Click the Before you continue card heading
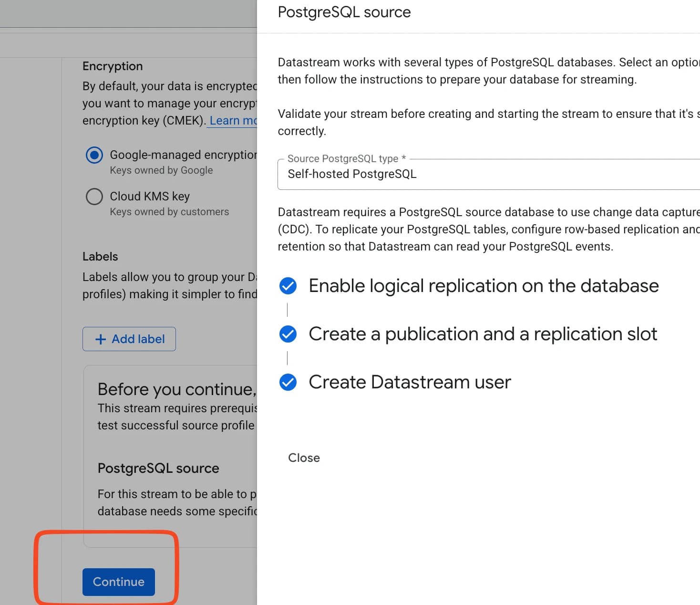 (177, 389)
